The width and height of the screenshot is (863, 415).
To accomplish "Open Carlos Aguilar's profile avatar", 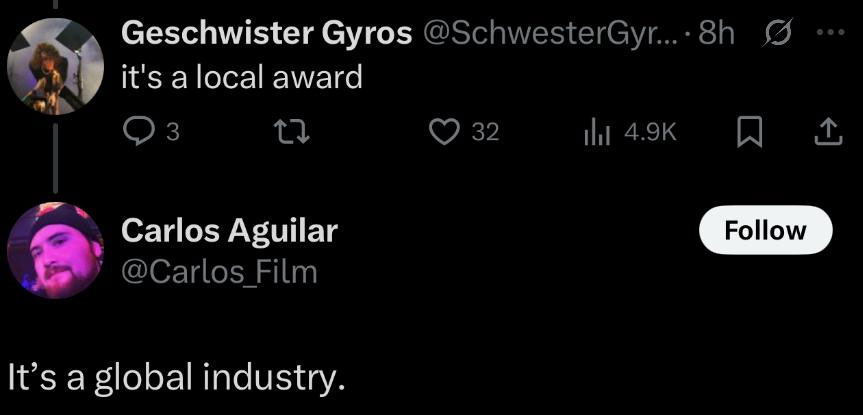I will pyautogui.click(x=55, y=250).
